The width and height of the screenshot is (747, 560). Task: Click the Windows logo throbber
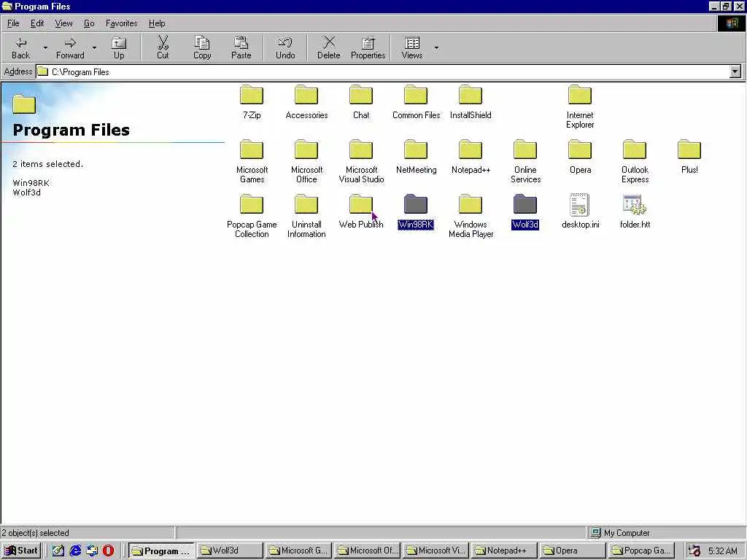731,23
